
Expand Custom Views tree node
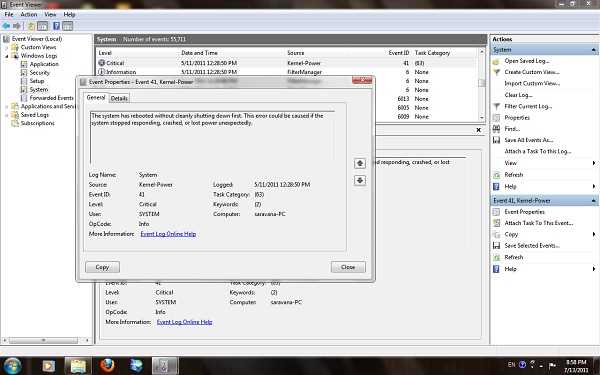tap(7, 47)
